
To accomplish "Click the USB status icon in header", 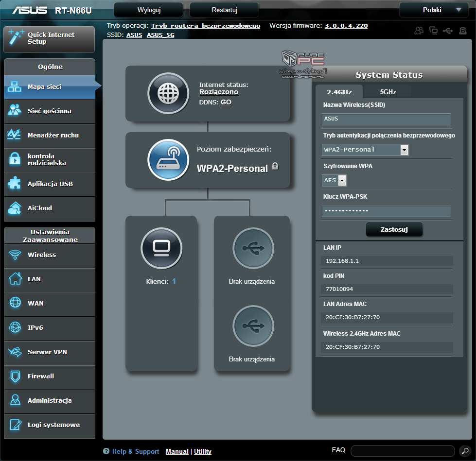I will pos(448,31).
